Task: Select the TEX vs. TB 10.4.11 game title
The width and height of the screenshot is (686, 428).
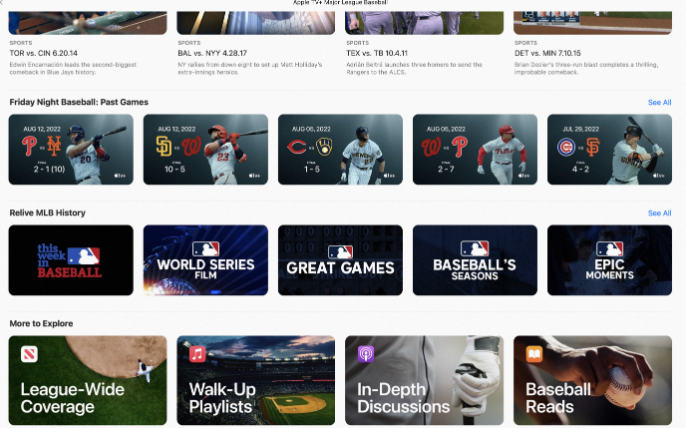Action: click(x=377, y=53)
